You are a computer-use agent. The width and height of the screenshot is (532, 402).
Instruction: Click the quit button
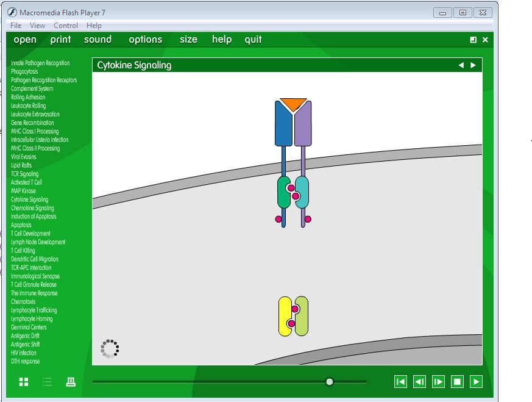coord(253,40)
